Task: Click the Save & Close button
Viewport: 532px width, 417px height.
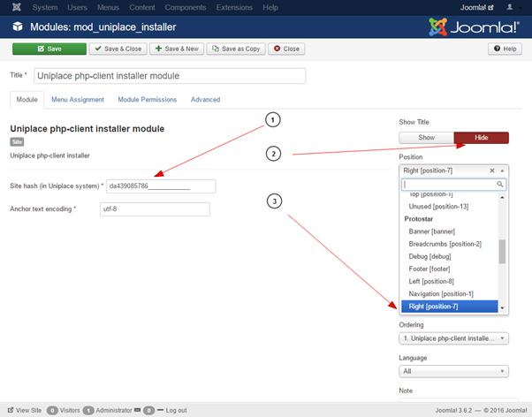Action: 118,49
